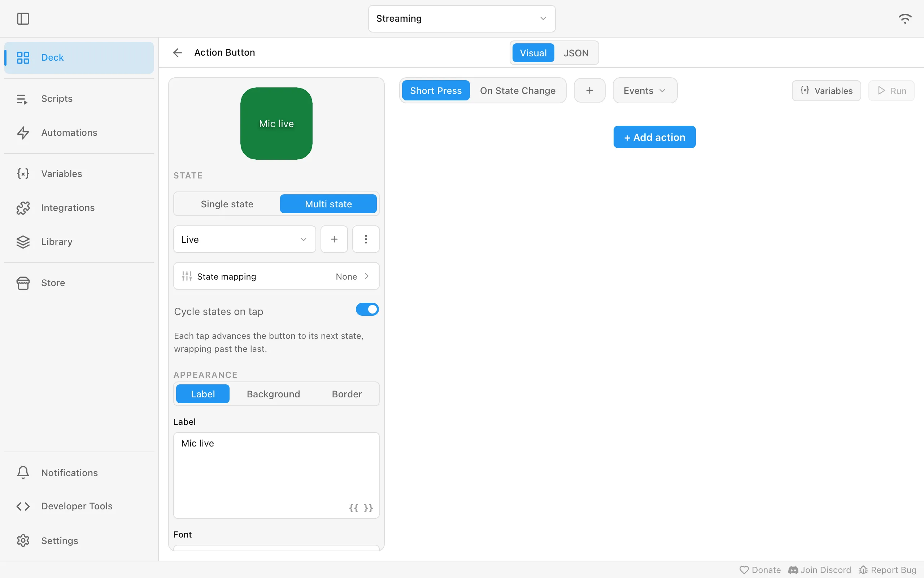Open Developer Tools in the sidebar
924x578 pixels.
pos(79,506)
